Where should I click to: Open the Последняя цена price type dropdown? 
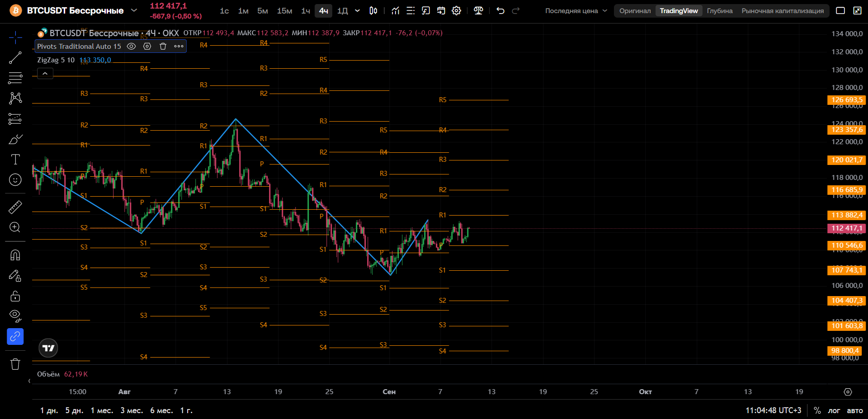point(576,11)
